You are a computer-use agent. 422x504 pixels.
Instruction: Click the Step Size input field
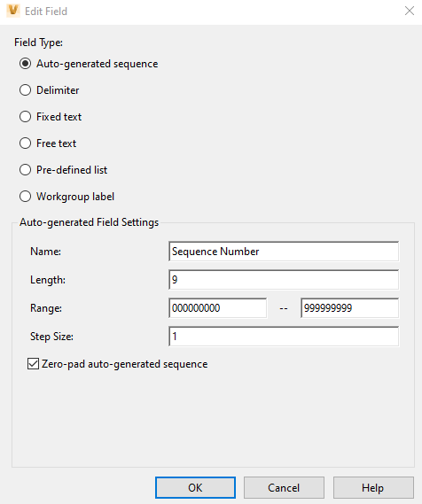point(284,337)
